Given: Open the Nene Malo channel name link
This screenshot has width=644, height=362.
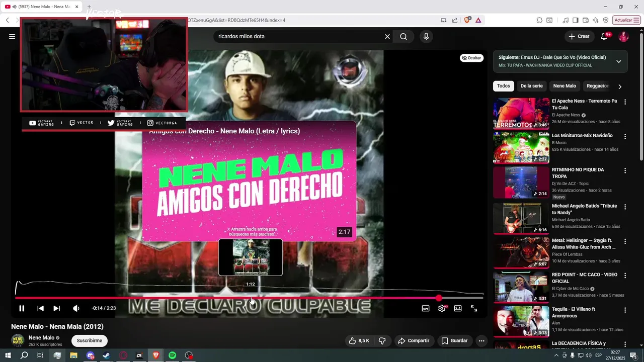Looking at the screenshot, I should click(x=41, y=338).
